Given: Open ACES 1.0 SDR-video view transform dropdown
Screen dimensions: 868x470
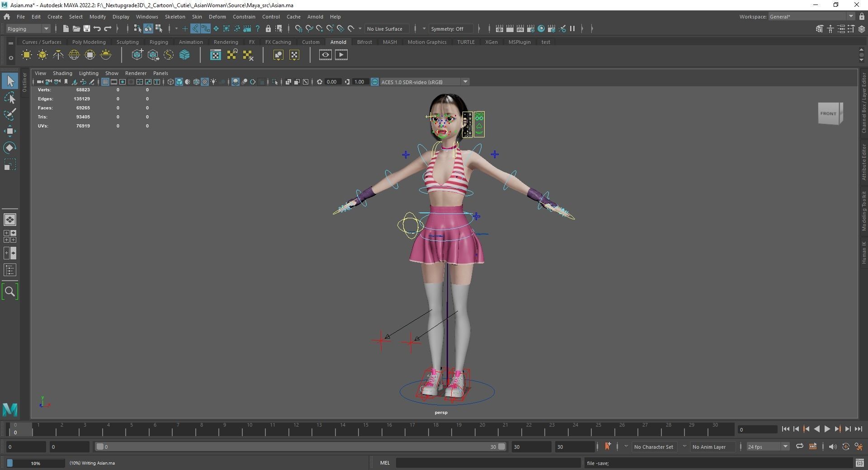Looking at the screenshot, I should [x=425, y=82].
